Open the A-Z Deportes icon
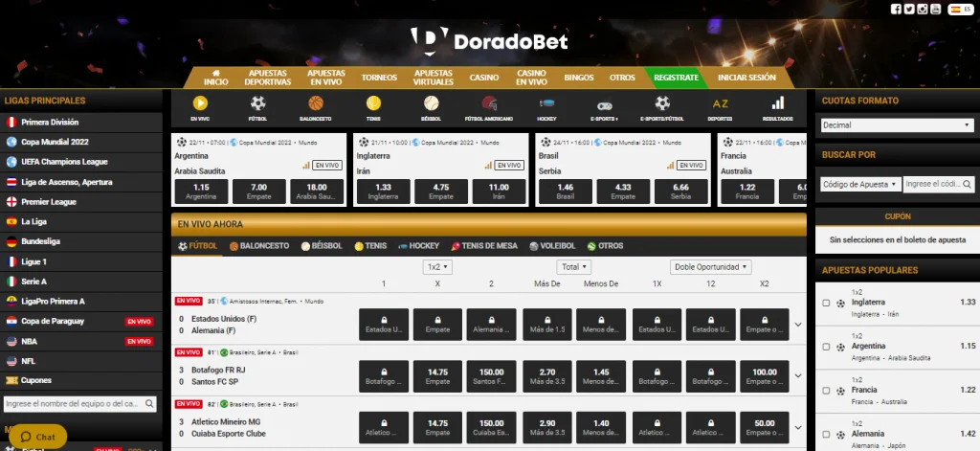This screenshot has height=451, width=980. point(720,103)
